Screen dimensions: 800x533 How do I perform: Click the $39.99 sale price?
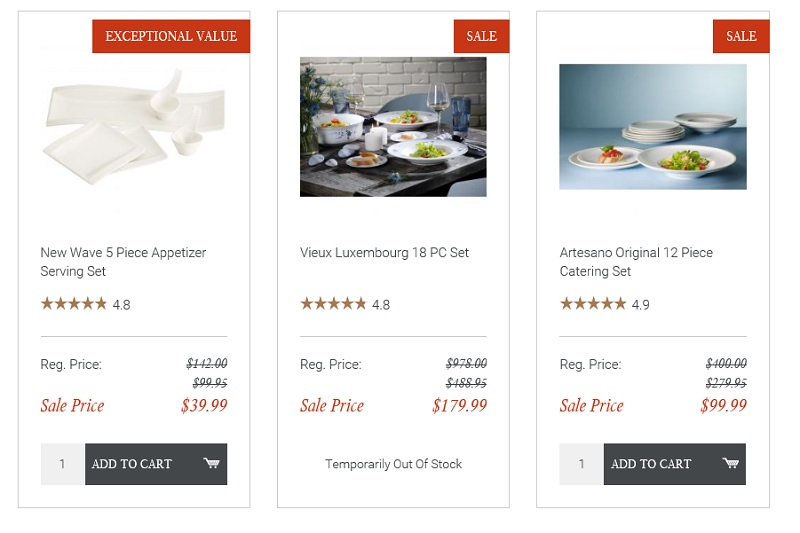[204, 405]
